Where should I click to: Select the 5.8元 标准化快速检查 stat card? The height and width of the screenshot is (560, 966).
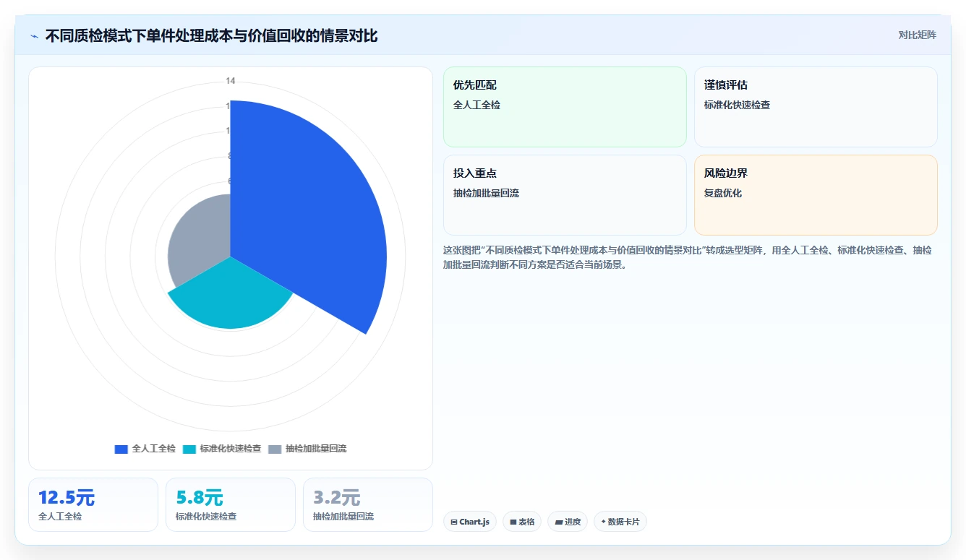coord(231,504)
